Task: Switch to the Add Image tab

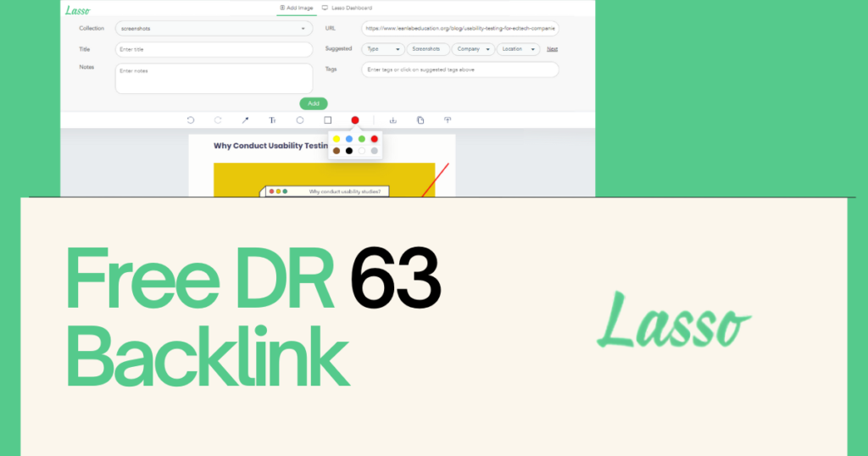Action: 296,8
